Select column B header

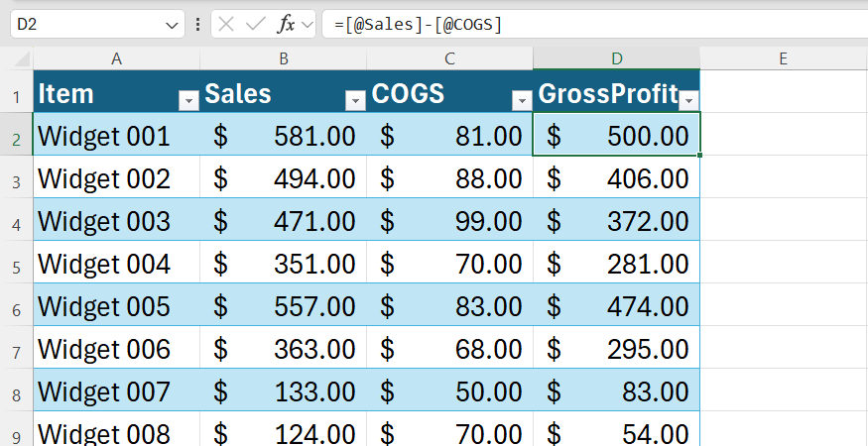tap(284, 58)
